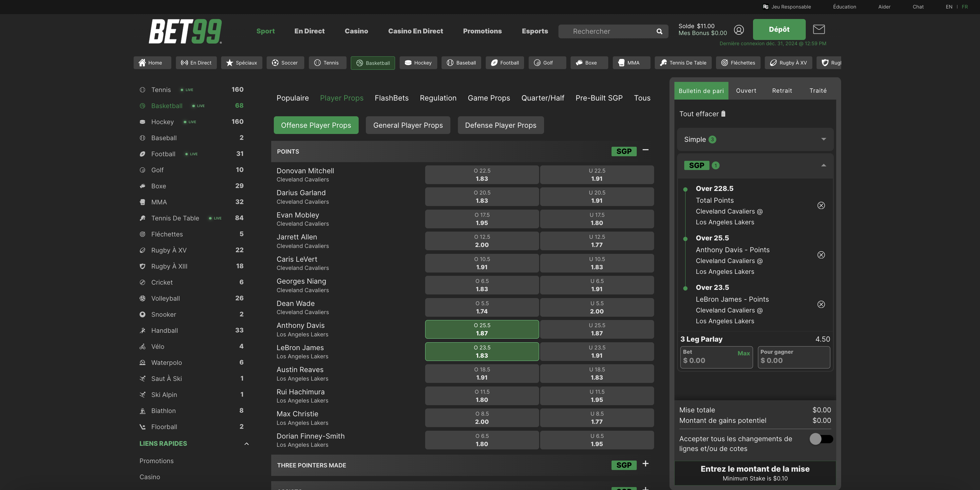Click the Home house icon button
Image resolution: width=980 pixels, height=490 pixels.
152,63
